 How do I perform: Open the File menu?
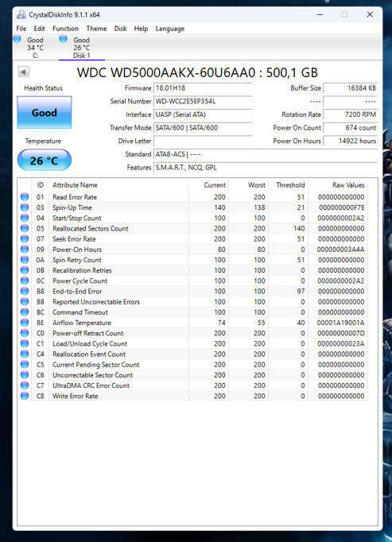[21, 29]
